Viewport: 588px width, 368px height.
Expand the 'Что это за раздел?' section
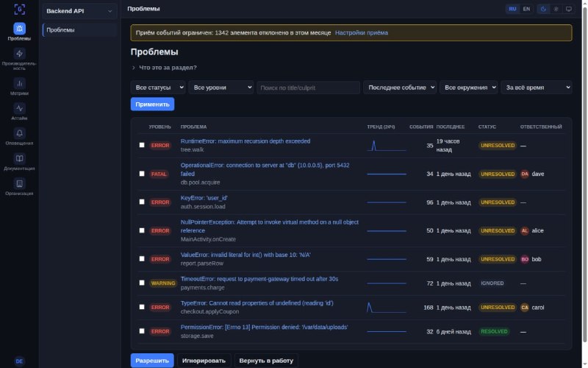164,68
